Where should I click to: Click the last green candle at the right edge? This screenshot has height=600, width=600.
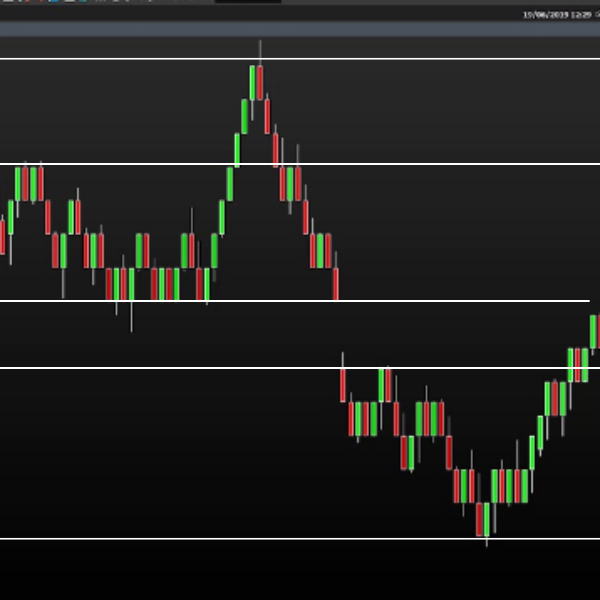tap(594, 331)
